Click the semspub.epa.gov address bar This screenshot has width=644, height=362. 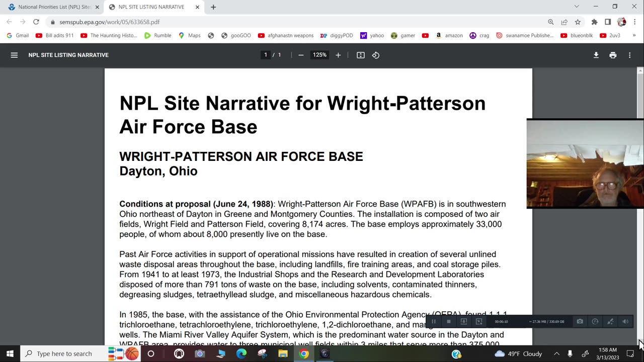pos(297,22)
